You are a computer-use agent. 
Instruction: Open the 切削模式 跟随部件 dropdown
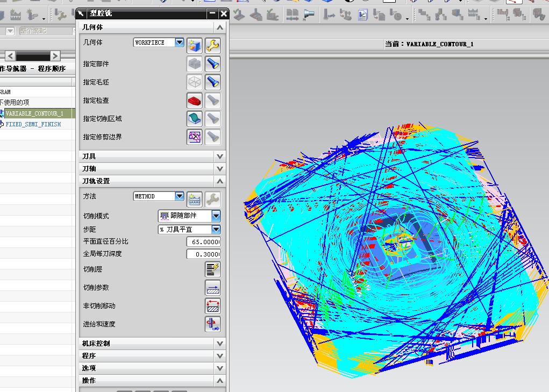pyautogui.click(x=216, y=216)
